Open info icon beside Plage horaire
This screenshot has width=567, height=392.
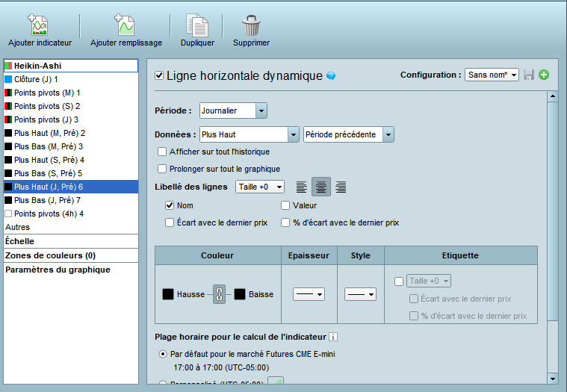pyautogui.click(x=333, y=337)
